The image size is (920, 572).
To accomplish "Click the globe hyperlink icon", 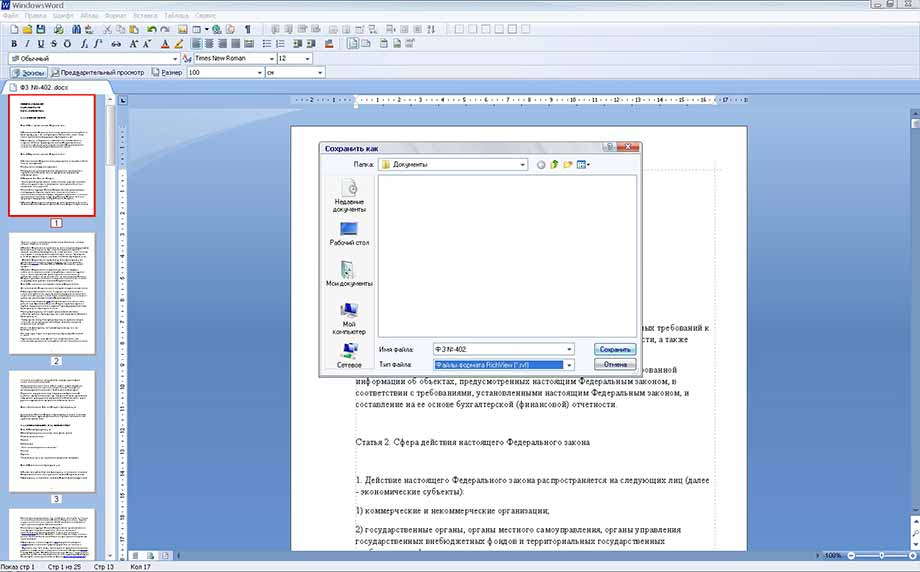I will 217,29.
